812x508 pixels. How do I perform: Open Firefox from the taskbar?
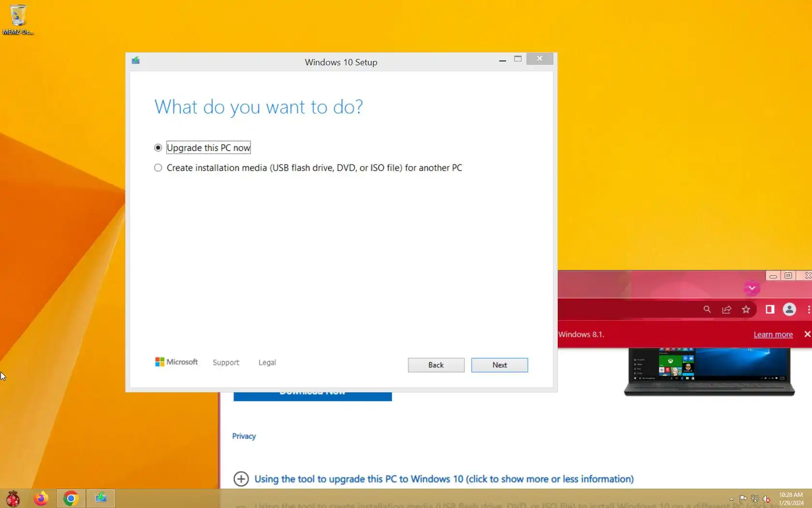[x=41, y=498]
